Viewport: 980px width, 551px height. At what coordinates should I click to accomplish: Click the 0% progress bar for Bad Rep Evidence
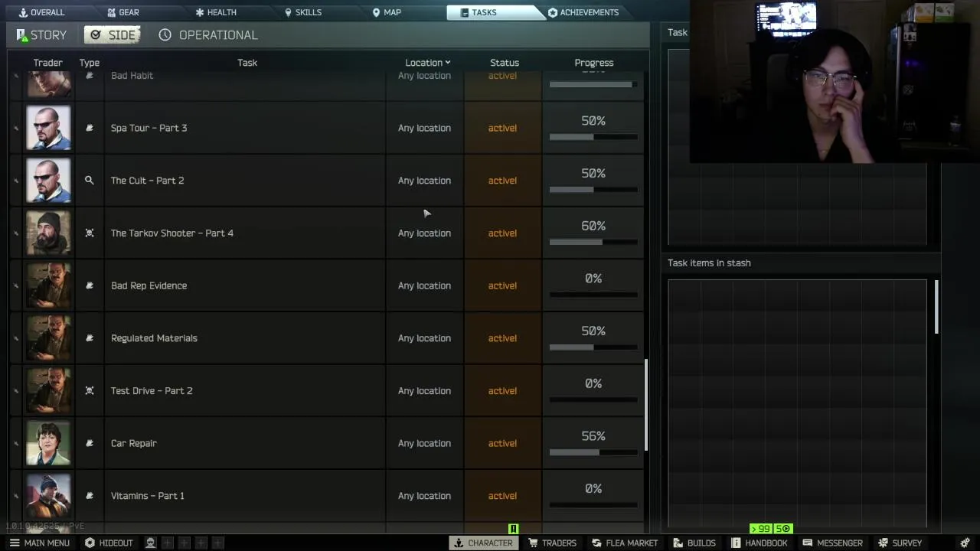tap(593, 295)
